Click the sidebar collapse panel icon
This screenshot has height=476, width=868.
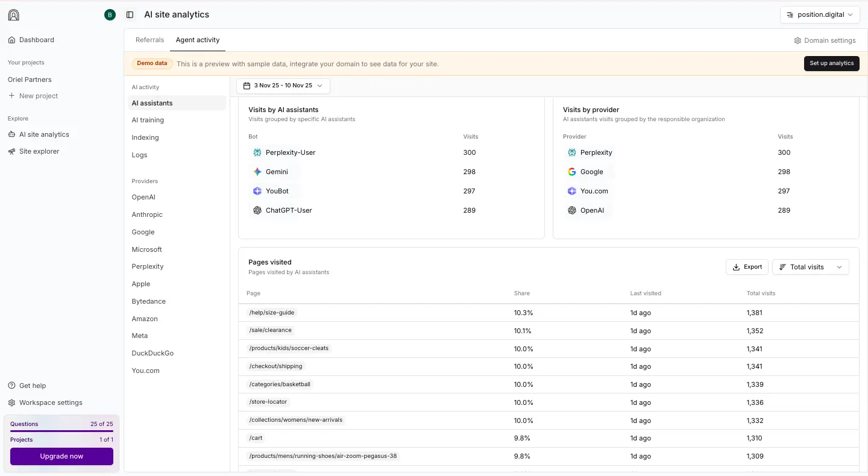point(130,14)
